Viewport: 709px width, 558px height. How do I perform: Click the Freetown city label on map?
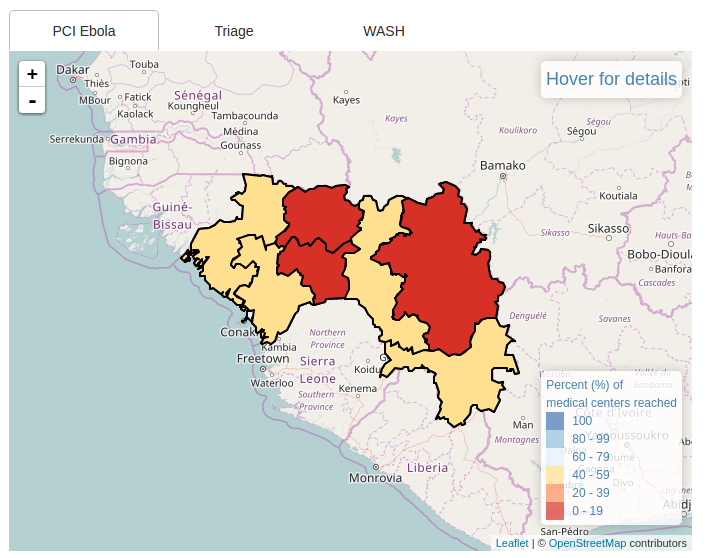263,358
